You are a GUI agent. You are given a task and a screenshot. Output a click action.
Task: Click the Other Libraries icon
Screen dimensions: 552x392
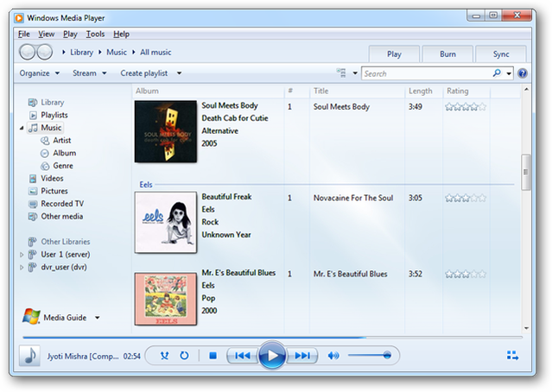coord(32,242)
